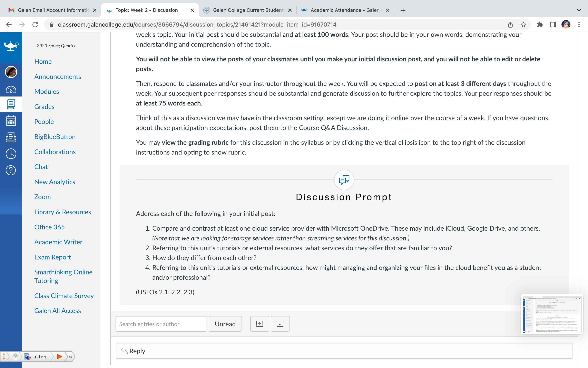Open the History clock icon

click(x=11, y=154)
